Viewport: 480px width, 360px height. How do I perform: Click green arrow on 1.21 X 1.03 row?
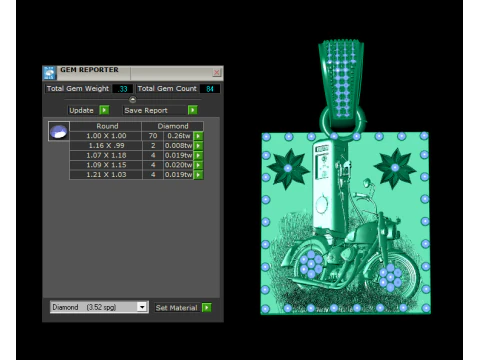click(x=198, y=175)
